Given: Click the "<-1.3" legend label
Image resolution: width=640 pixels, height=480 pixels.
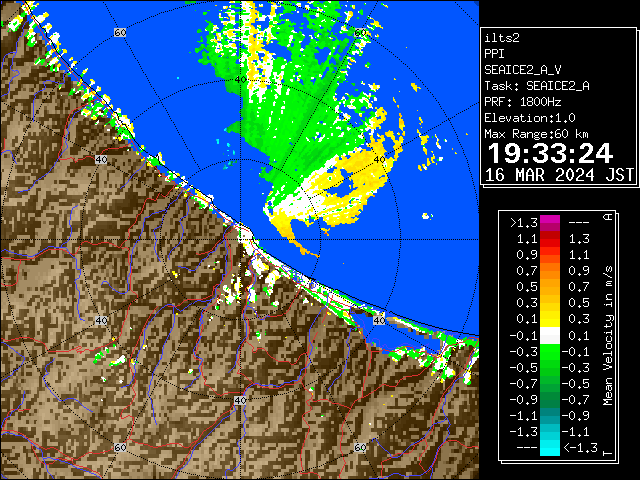Looking at the screenshot, I should [580, 447].
